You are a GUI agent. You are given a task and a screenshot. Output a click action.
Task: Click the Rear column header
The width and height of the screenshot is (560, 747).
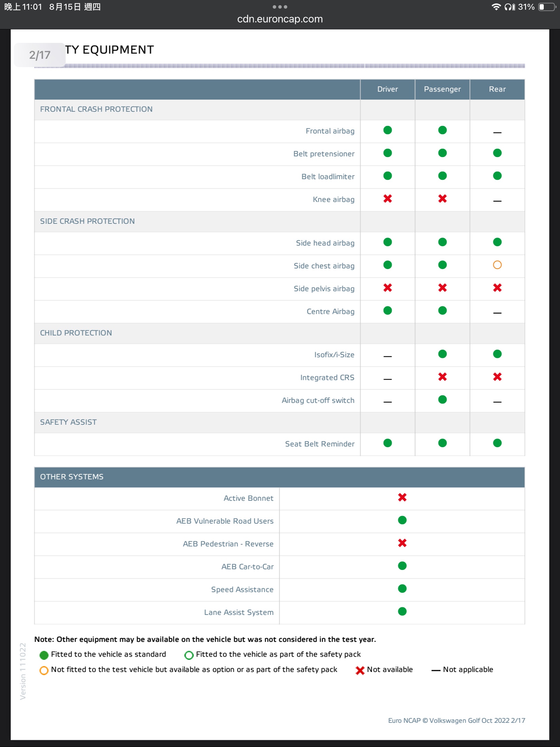[x=497, y=89]
